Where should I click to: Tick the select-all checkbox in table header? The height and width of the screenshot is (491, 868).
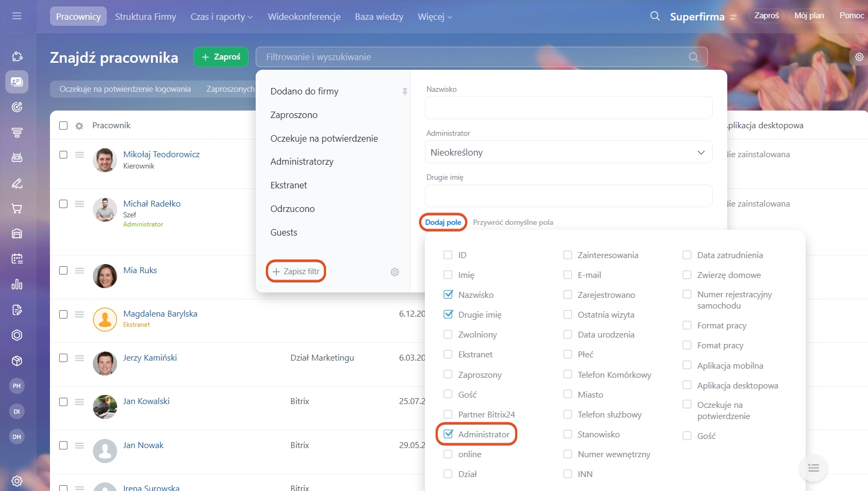pos(63,126)
